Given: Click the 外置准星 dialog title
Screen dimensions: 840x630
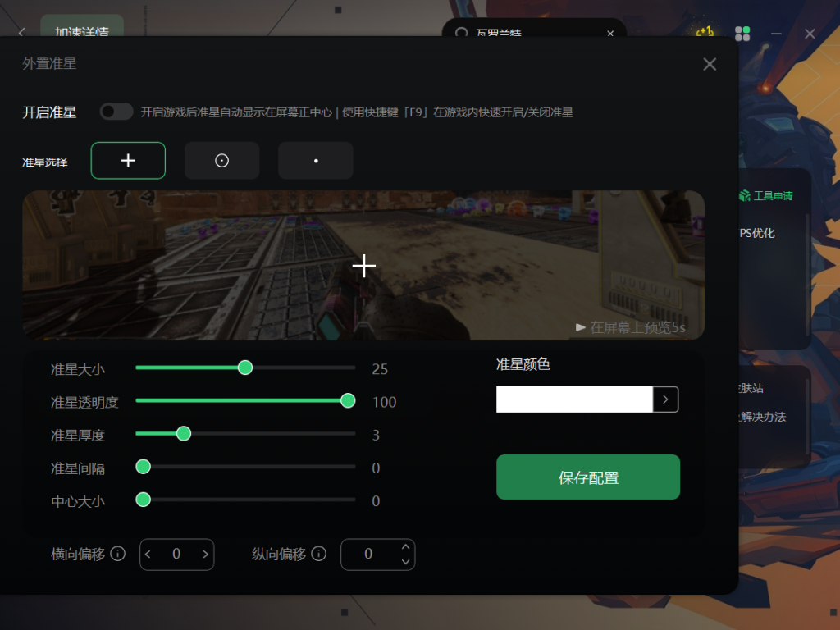Looking at the screenshot, I should click(49, 63).
